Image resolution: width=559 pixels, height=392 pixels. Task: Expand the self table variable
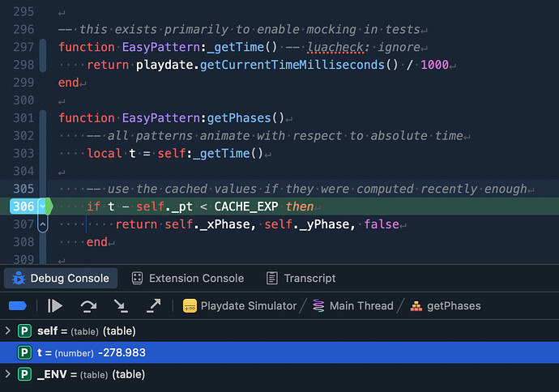[8, 330]
